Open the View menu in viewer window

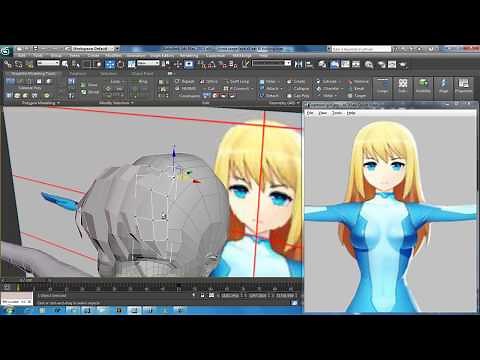323,113
